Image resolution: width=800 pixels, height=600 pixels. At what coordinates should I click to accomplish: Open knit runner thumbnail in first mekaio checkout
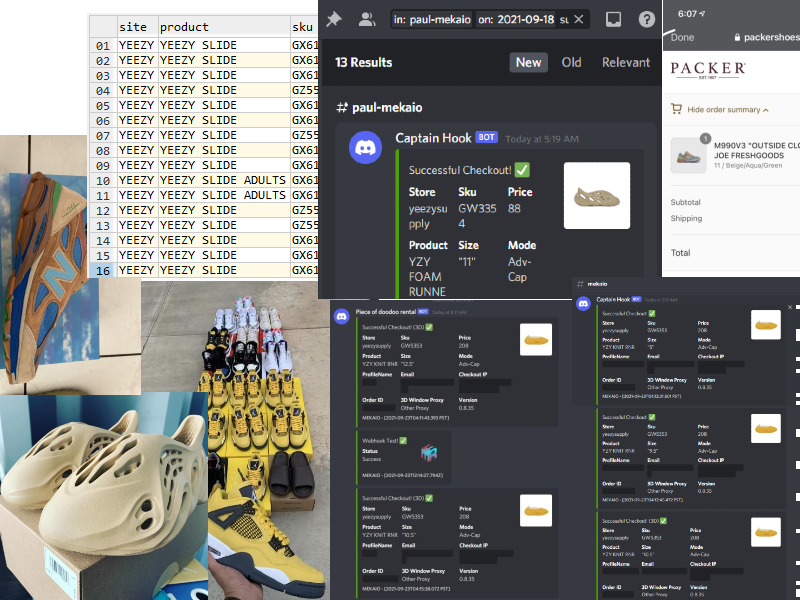766,324
